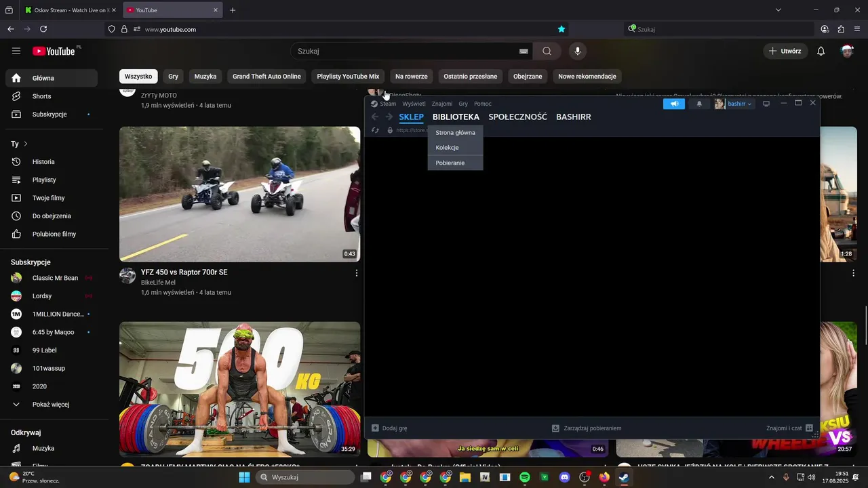
Task: Play the quad bikes video thumbnail
Action: coord(240,194)
